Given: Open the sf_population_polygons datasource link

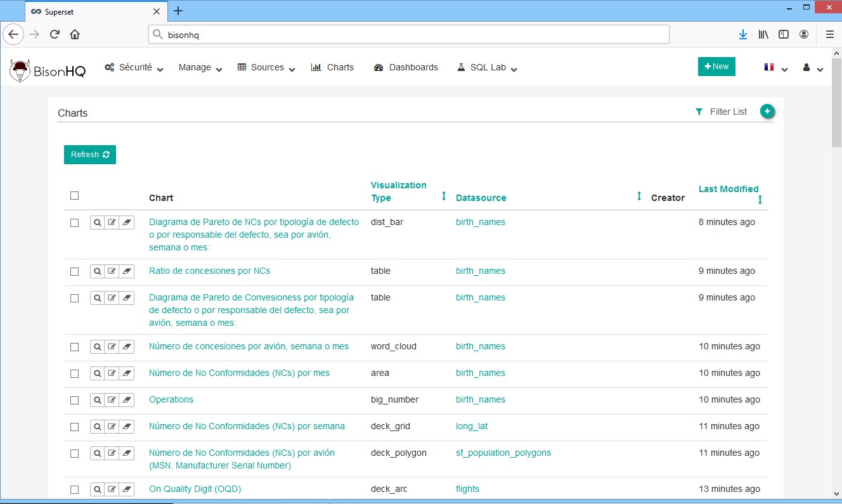Looking at the screenshot, I should click(503, 453).
